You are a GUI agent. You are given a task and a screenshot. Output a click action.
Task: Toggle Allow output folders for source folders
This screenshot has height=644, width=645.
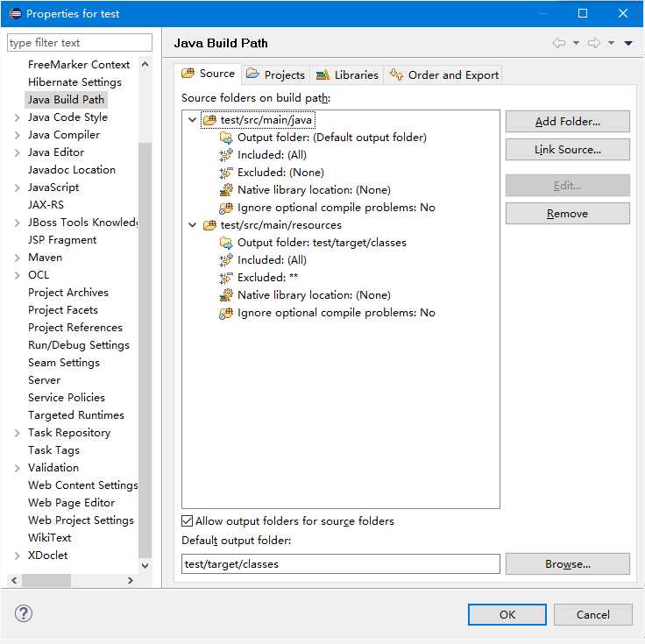[188, 521]
